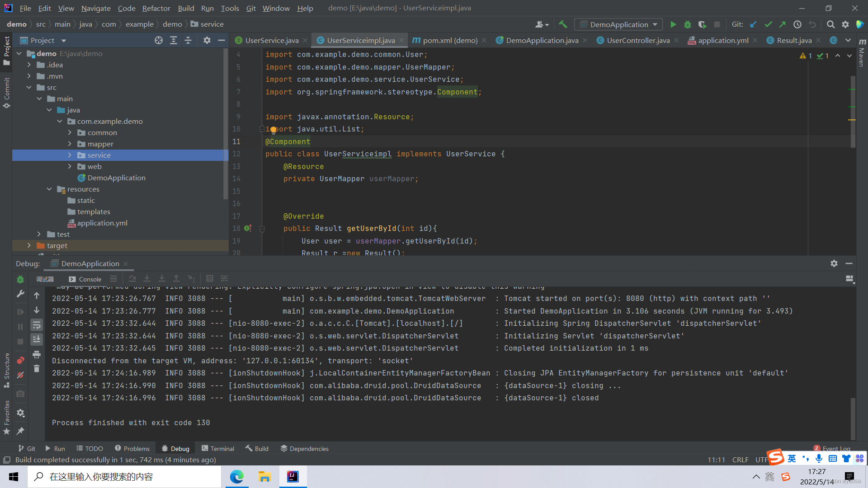Click the Git commit checkmark icon

[768, 24]
